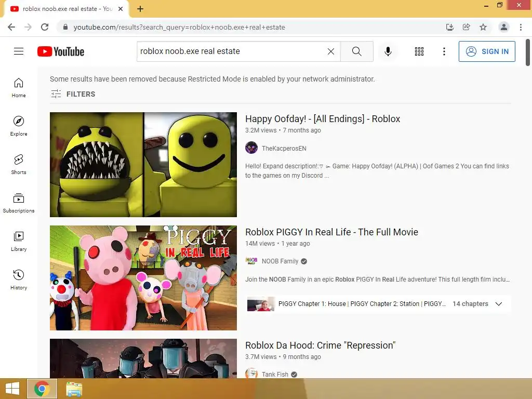Click the browser forward arrow

click(x=28, y=27)
